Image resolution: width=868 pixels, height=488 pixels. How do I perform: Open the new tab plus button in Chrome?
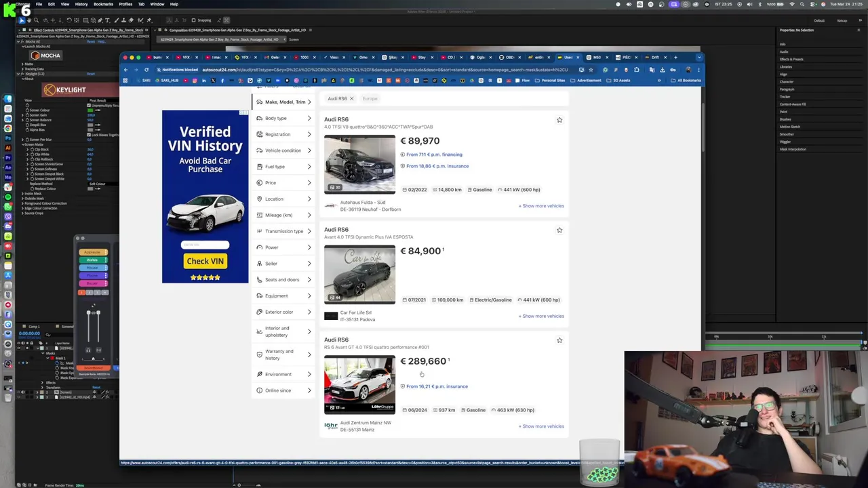point(675,58)
